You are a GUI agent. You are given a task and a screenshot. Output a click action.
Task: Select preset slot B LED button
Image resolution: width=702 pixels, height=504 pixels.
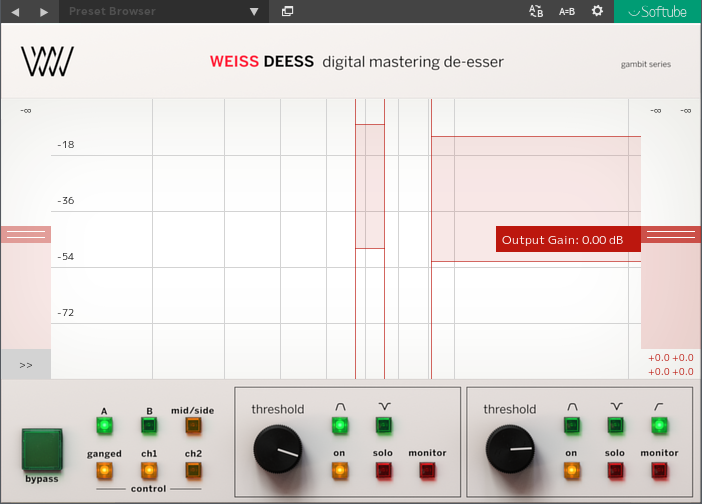point(149,426)
